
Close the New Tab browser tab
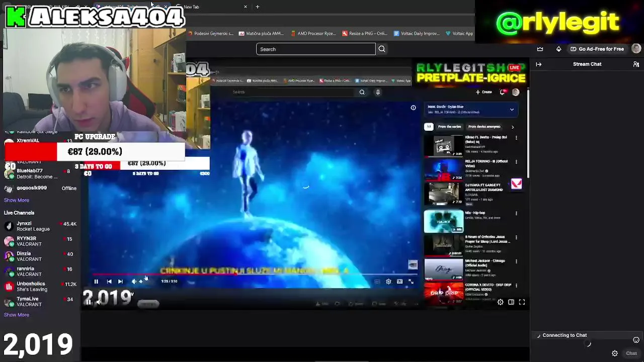[246, 7]
